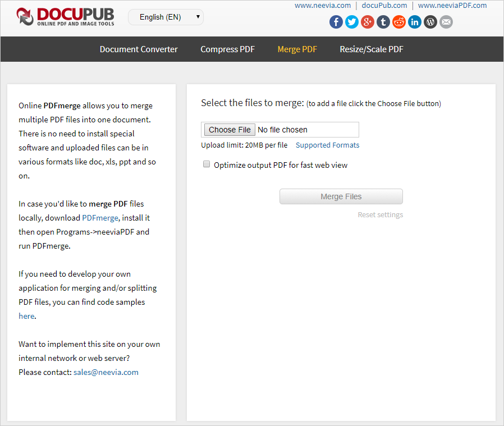
Task: Visit www.neeviaPDF.com link
Action: (x=452, y=6)
